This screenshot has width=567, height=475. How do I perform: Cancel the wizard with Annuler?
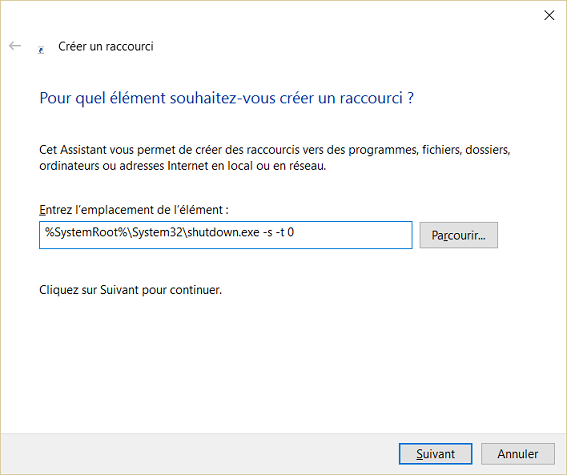click(517, 454)
